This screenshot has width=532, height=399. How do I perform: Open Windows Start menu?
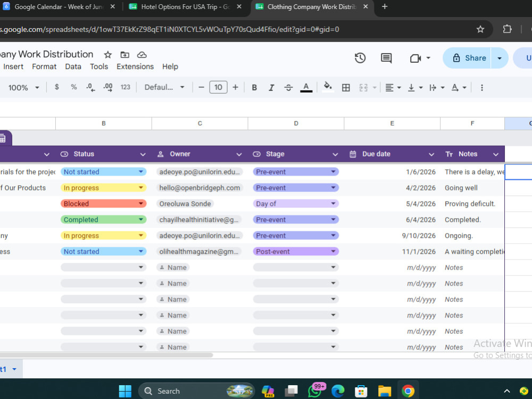[x=125, y=391]
